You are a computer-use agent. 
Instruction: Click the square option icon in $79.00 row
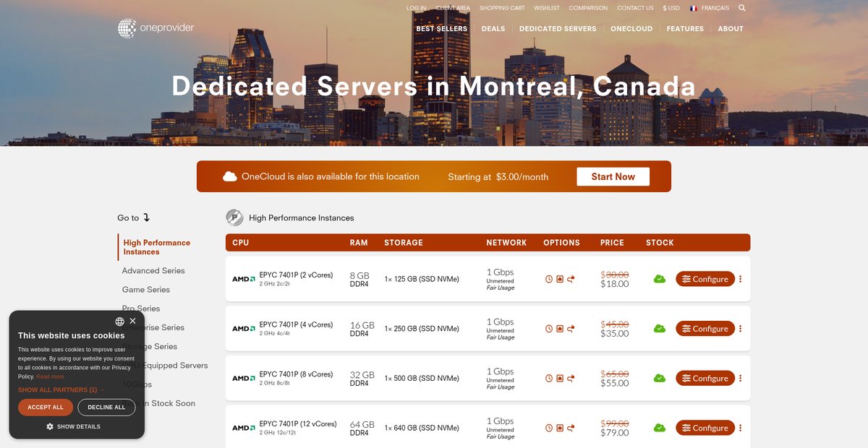[560, 428]
